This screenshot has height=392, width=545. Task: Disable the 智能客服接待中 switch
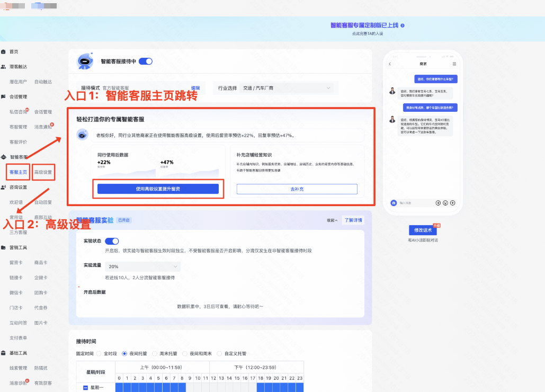145,60
